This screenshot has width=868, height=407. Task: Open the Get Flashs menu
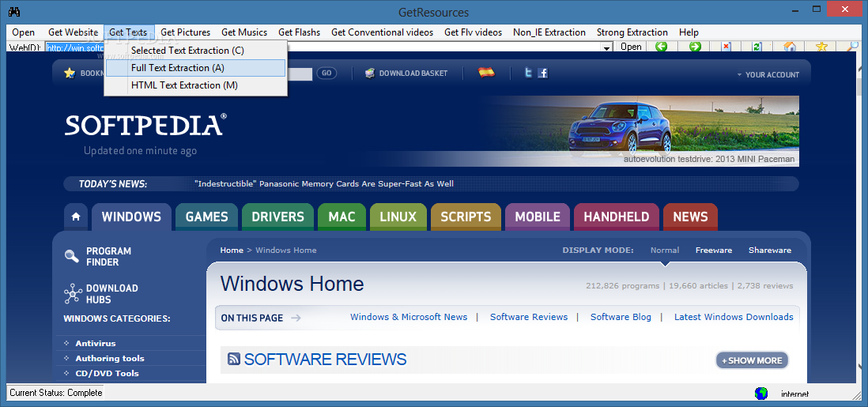point(299,32)
